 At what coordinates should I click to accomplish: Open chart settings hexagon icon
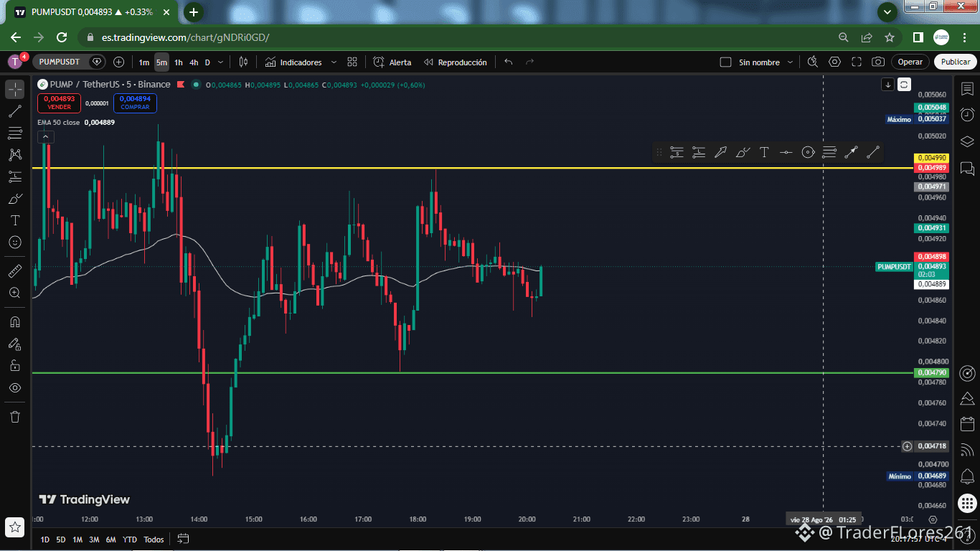point(834,62)
